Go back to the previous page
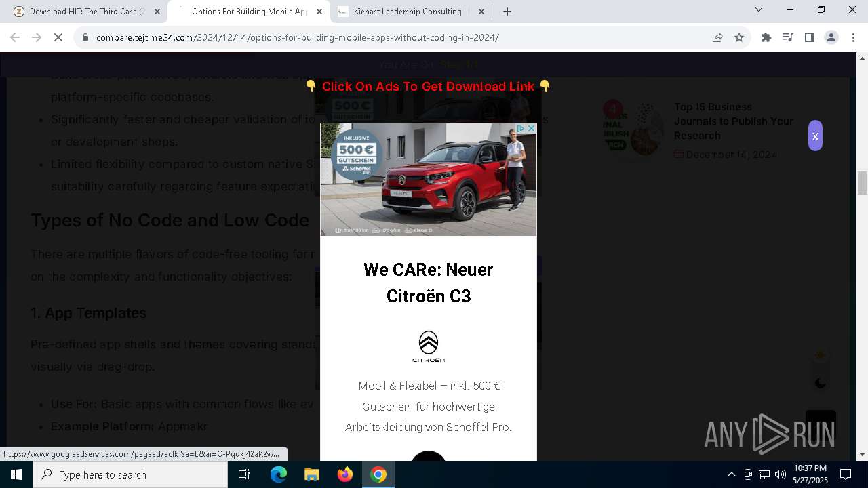 15,37
